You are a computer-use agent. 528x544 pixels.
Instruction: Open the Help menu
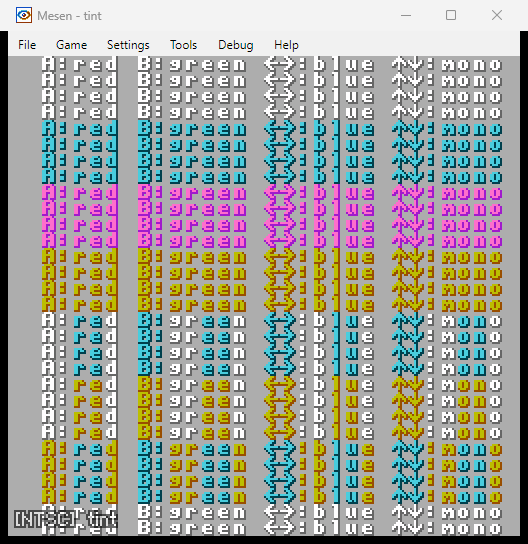[x=286, y=45]
